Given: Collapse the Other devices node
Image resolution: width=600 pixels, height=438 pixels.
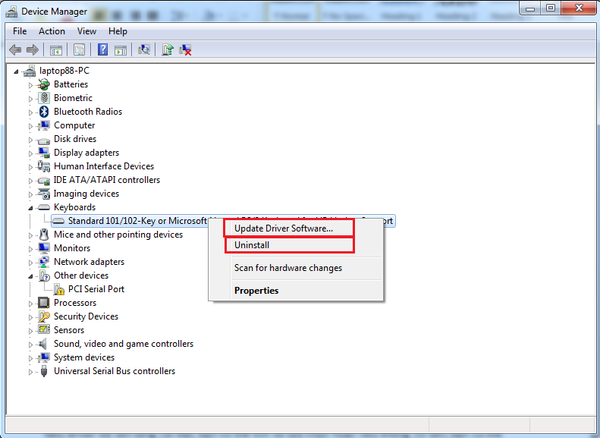Looking at the screenshot, I should [x=31, y=276].
